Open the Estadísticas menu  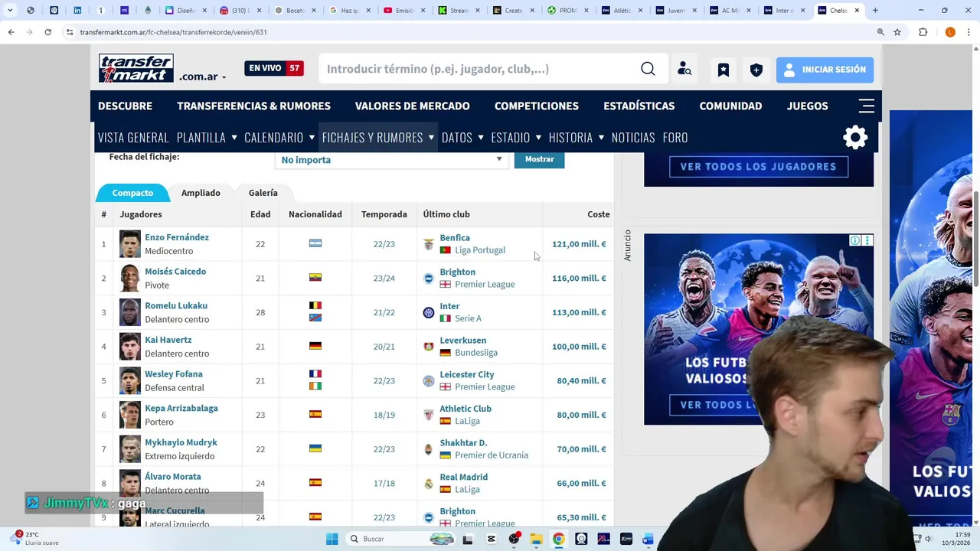click(639, 106)
